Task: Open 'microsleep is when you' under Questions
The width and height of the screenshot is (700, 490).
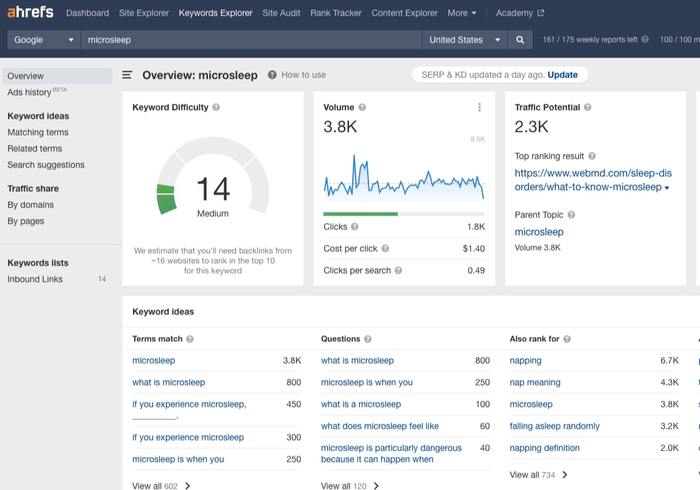Action: pos(367,382)
